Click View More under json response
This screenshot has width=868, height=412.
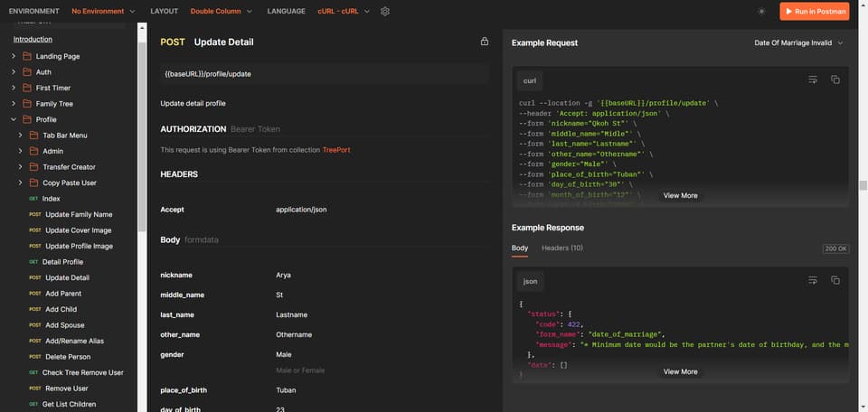(680, 371)
